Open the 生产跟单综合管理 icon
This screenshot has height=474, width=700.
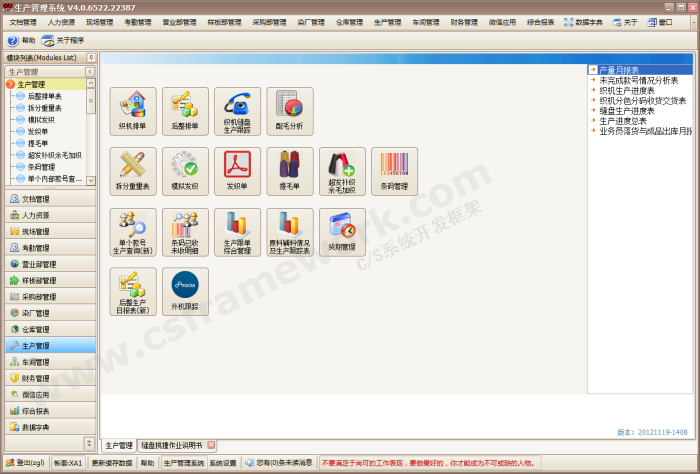pos(237,232)
